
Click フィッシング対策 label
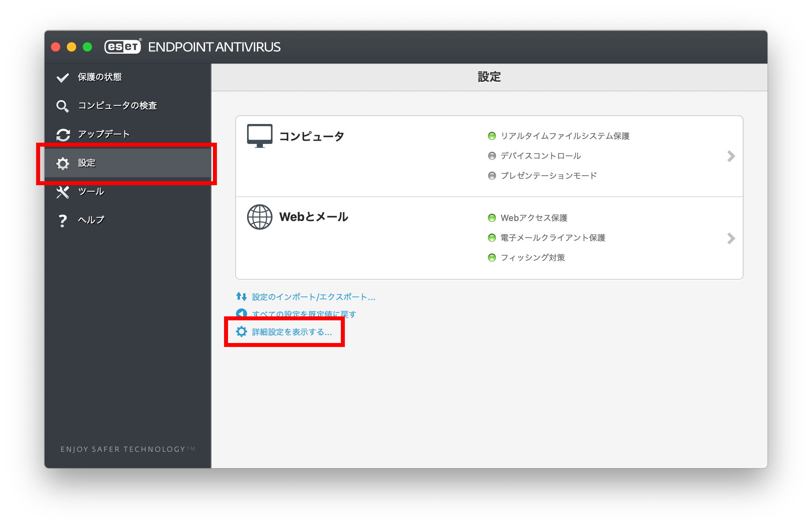coord(533,258)
